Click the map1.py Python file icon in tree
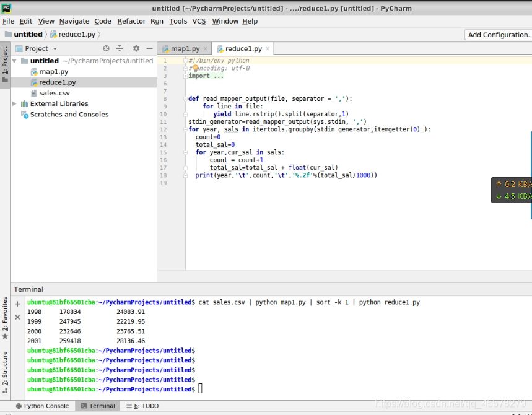This screenshot has height=415, width=532. (33, 72)
